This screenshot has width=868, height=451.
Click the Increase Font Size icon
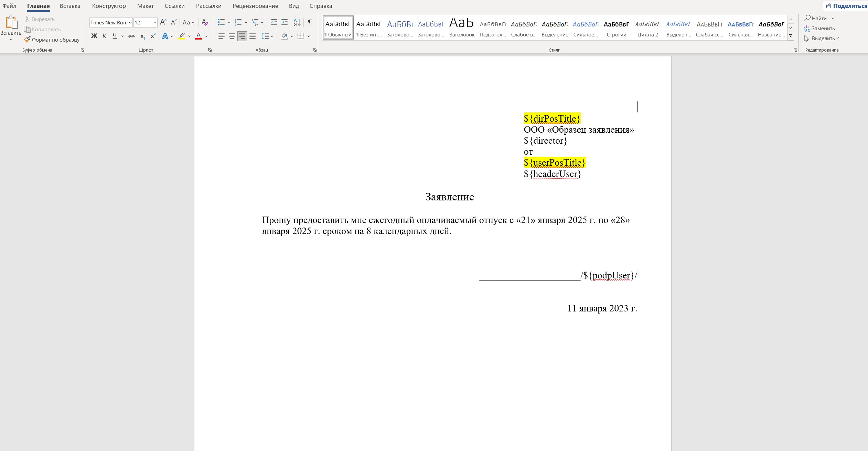click(163, 22)
